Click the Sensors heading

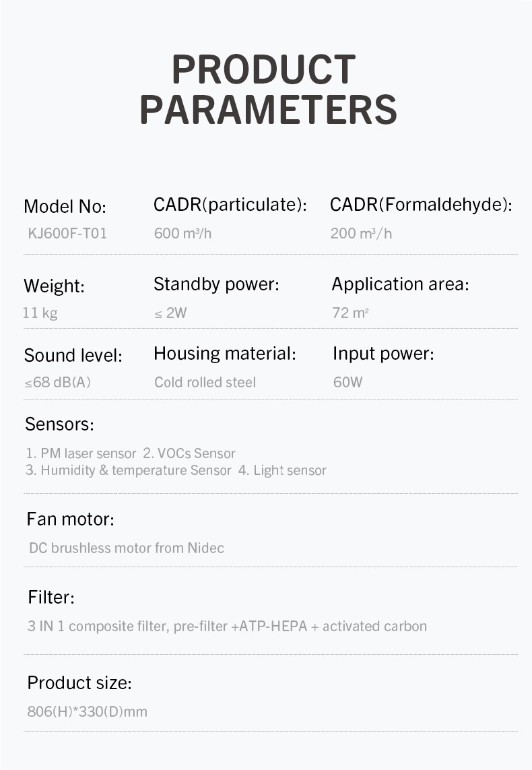point(59,424)
